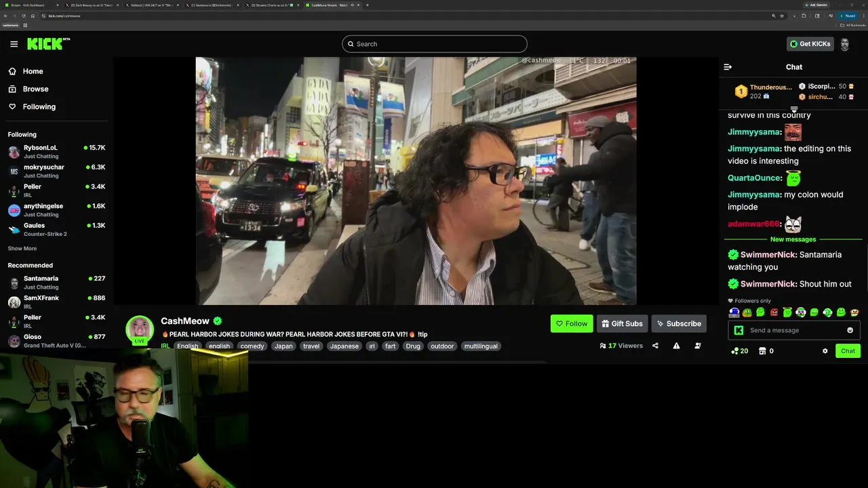This screenshot has height=488, width=868.
Task: Select the Drug tag
Action: [413, 346]
